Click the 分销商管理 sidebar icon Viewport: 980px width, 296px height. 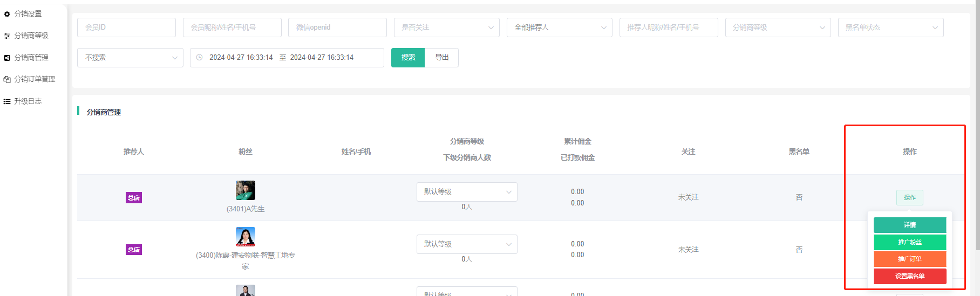pos(7,58)
